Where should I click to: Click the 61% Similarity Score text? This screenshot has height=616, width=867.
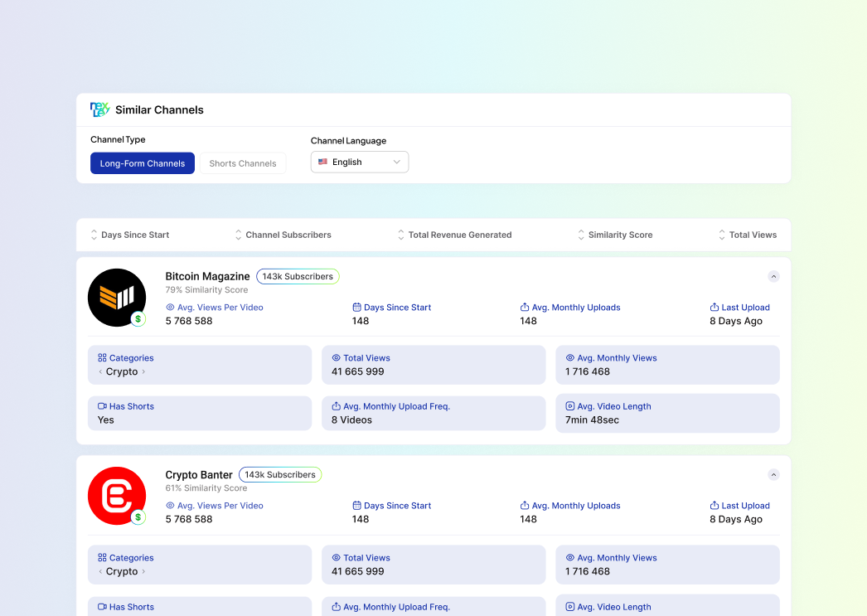pos(206,488)
